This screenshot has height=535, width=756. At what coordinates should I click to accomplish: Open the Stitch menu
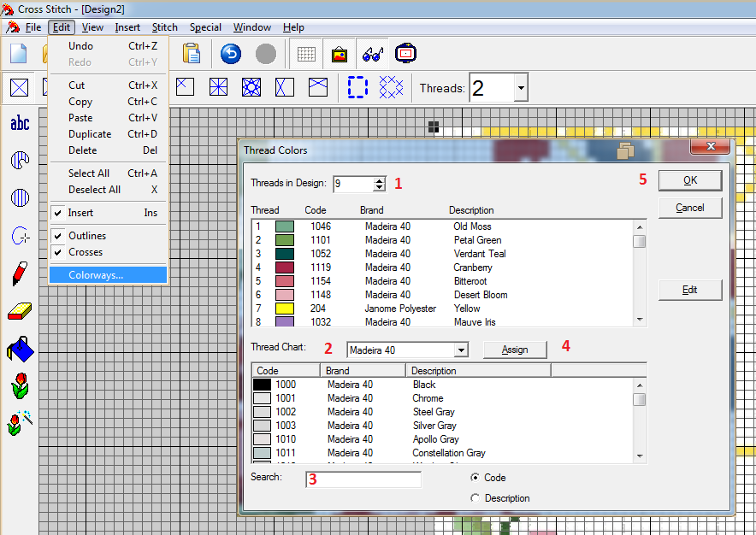click(x=165, y=27)
